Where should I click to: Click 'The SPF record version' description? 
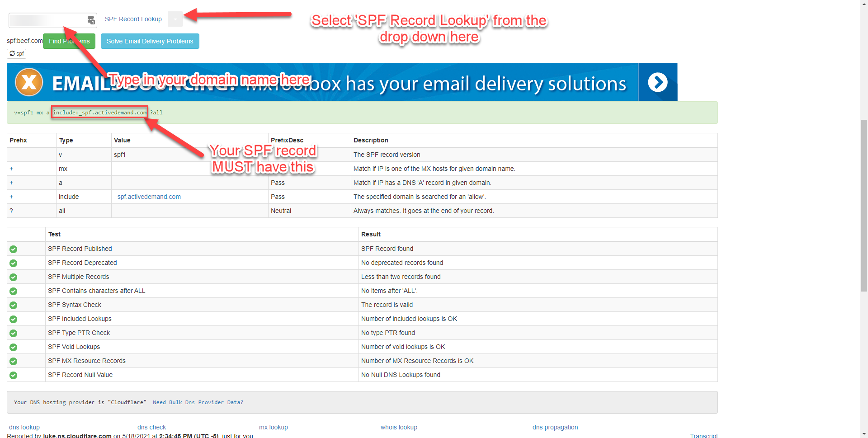click(387, 155)
